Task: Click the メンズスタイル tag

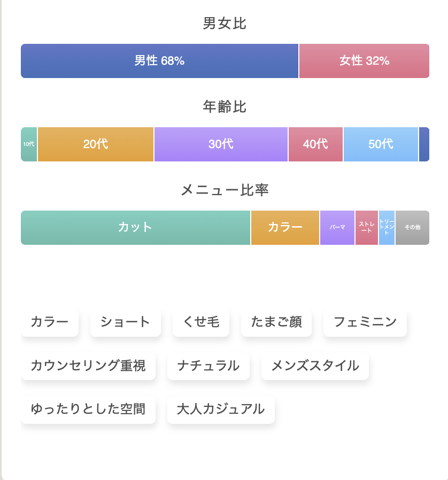Action: click(315, 366)
